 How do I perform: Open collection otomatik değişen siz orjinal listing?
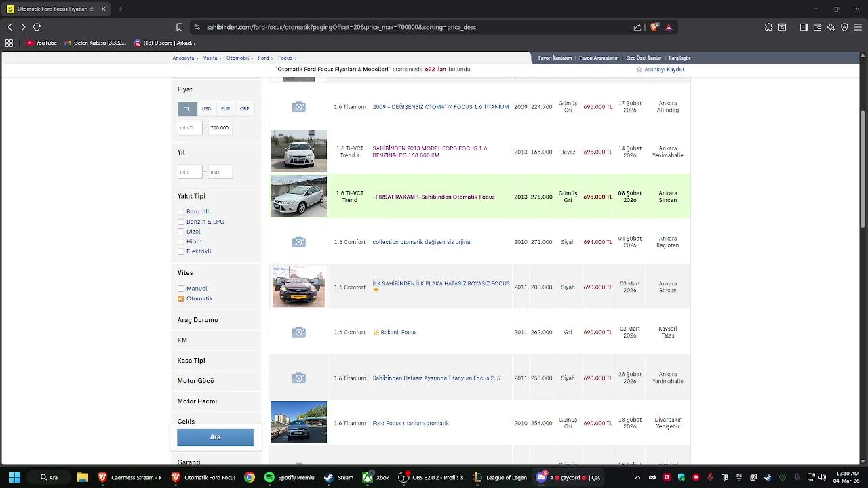click(x=422, y=242)
